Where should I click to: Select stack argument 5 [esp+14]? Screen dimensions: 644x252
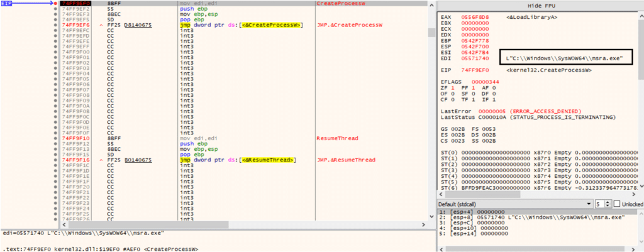click(537, 233)
